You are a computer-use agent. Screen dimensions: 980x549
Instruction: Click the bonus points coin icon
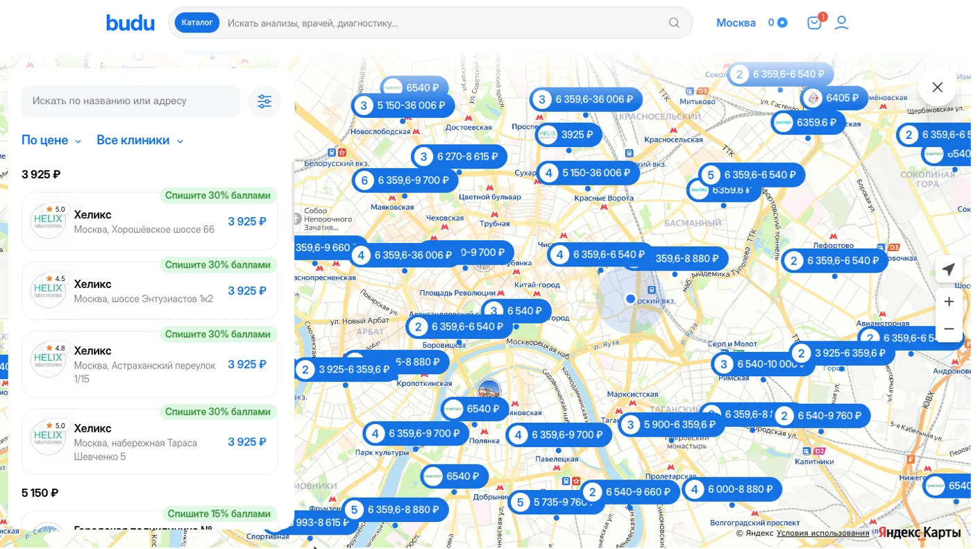(x=782, y=23)
